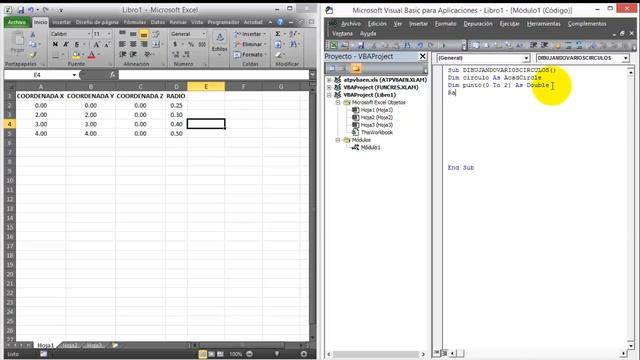The image size is (640, 360).
Task: Click the Excel help question mark icon
Action: pos(280,22)
